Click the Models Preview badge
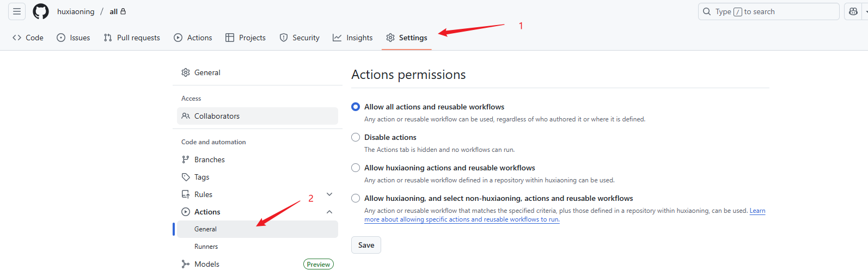Viewport: 868px width, 270px height. [x=319, y=264]
